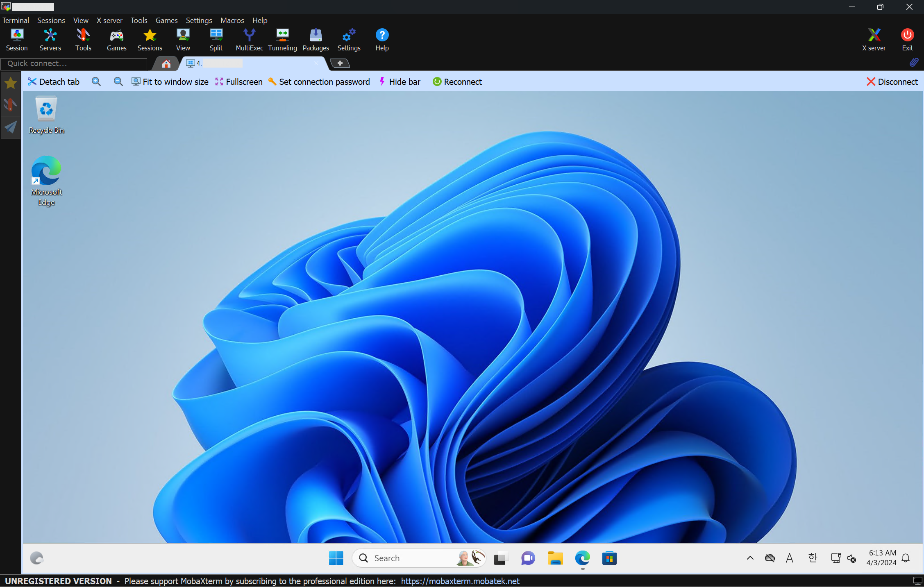Open the Macros menu
Viewport: 924px width, 587px height.
[x=232, y=20]
